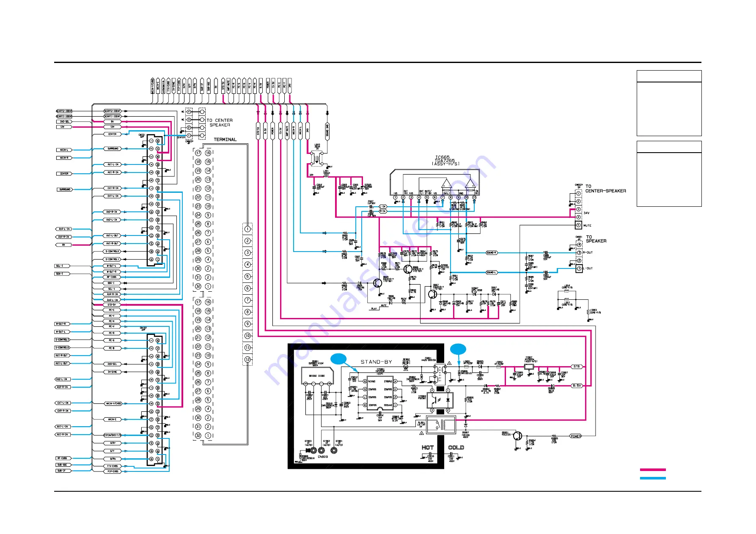Screen dimensions: 756x534
Task: Click the RF802 fuse symbol
Action: pos(406,367)
